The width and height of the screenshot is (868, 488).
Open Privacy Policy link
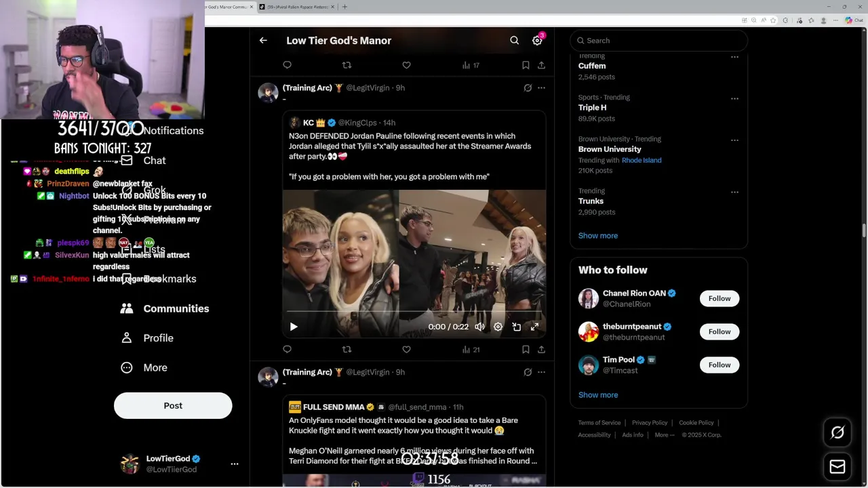650,423
